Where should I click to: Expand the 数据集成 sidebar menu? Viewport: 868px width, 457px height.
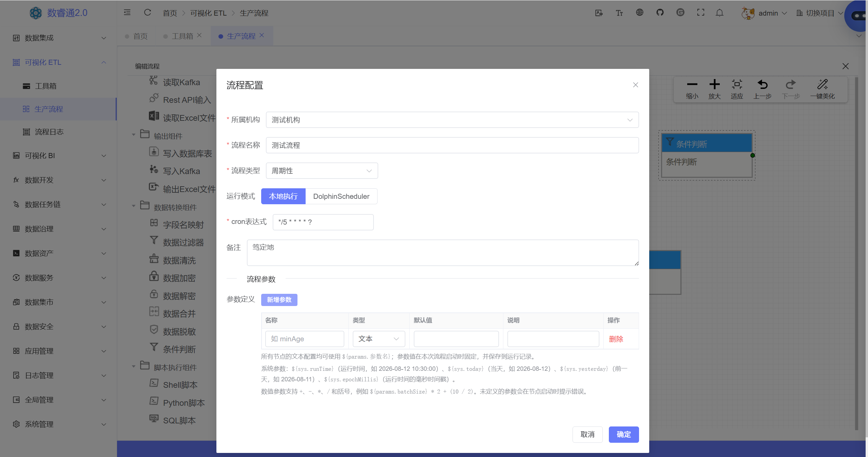58,38
